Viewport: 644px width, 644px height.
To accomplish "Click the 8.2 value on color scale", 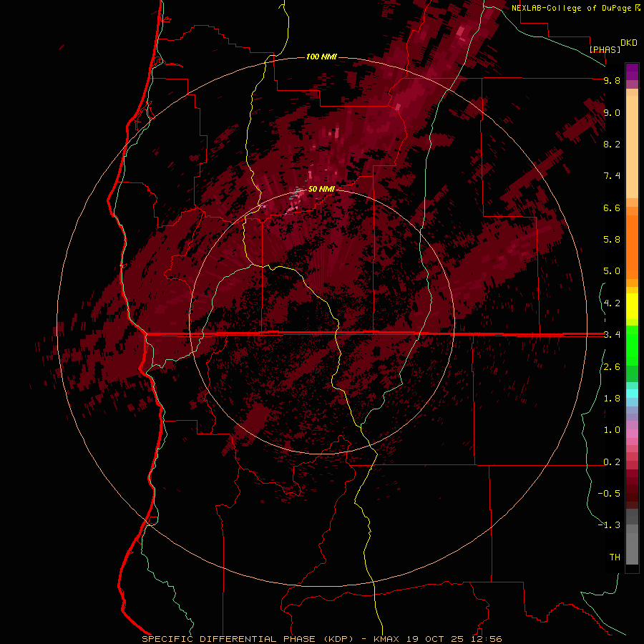I will 612,144.
